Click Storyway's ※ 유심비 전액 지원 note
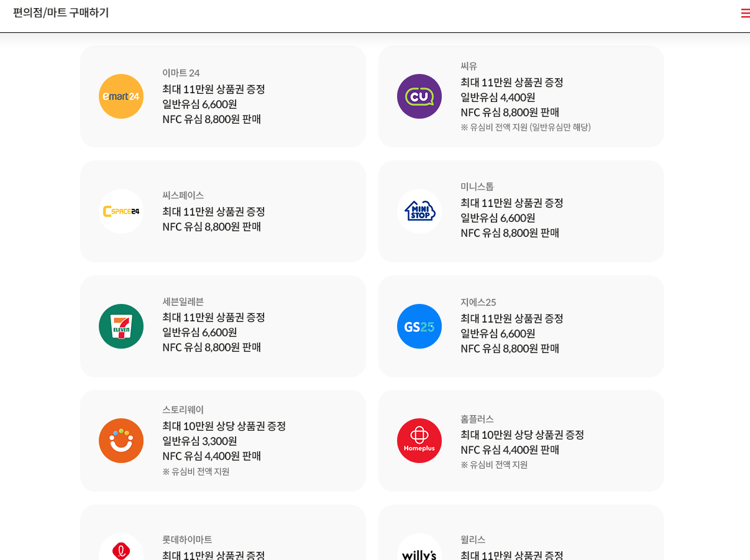 point(196,471)
